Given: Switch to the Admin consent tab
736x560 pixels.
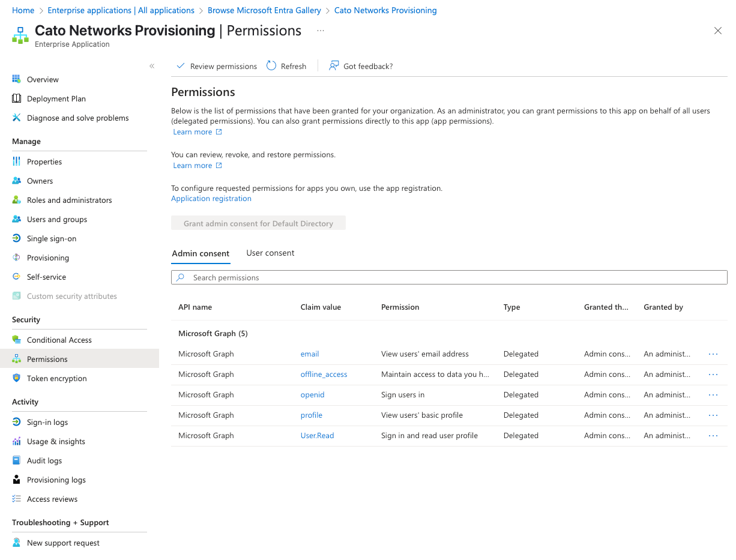Looking at the screenshot, I should tap(201, 253).
